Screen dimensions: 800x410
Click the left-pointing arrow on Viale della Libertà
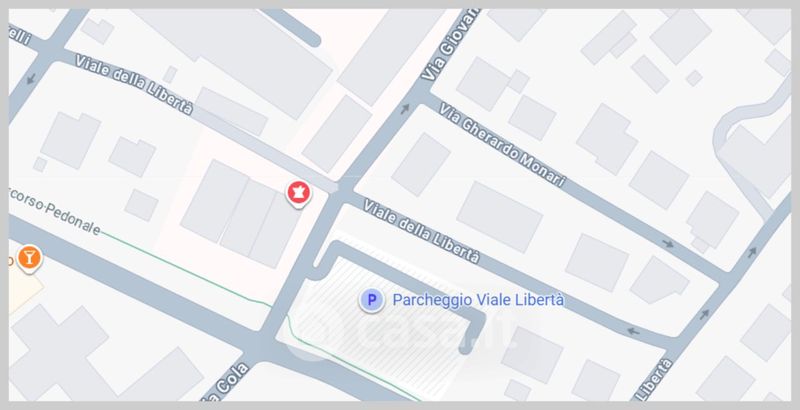coord(633,331)
